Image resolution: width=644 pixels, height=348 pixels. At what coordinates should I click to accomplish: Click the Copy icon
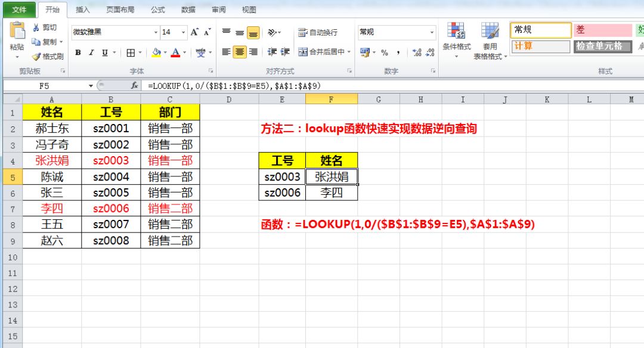pyautogui.click(x=36, y=42)
